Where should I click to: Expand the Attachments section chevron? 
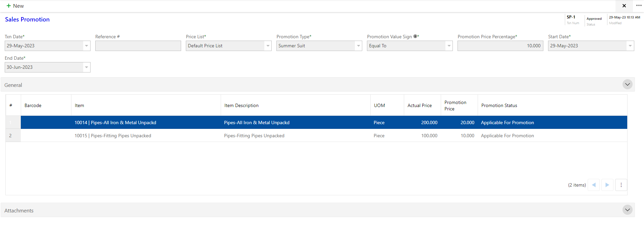[x=627, y=210]
